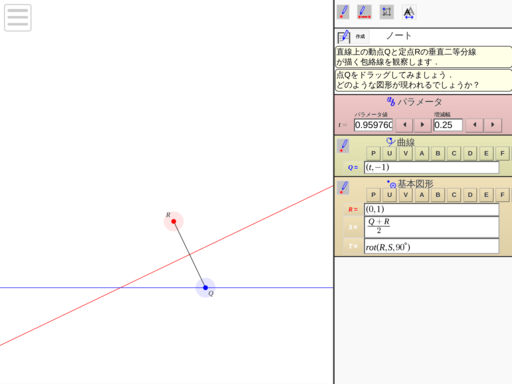Click the red point R on the canvas
Image resolution: width=512 pixels, height=384 pixels.
point(174,221)
